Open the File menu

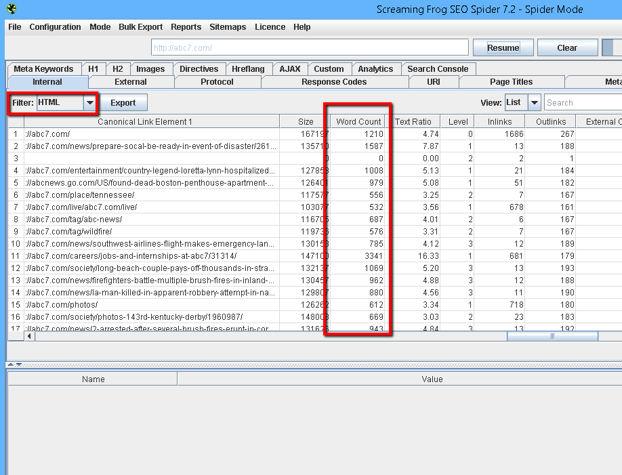[x=15, y=27]
